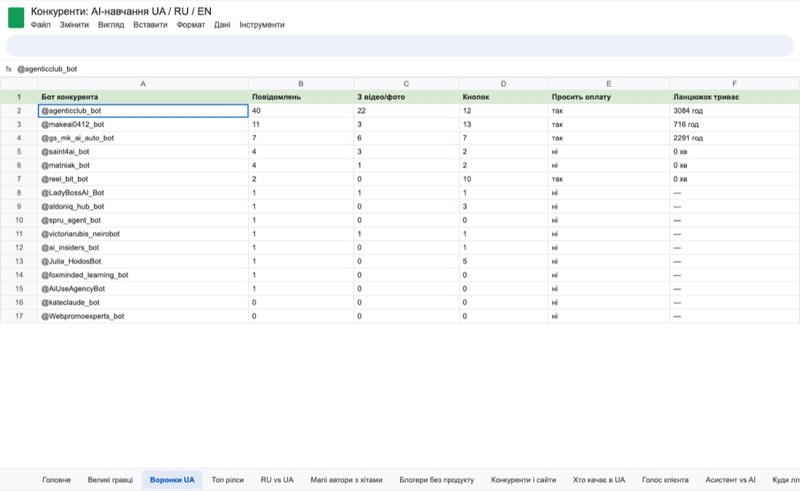Screen dimensions: 800x491
Task: Click the Кнопок header cell
Action: [x=504, y=97]
